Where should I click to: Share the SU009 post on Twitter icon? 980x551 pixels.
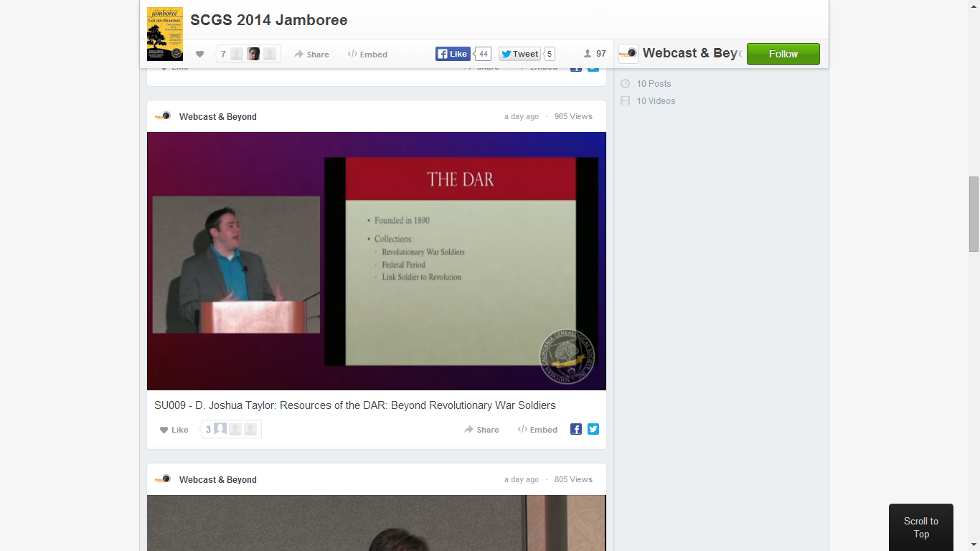(x=593, y=429)
